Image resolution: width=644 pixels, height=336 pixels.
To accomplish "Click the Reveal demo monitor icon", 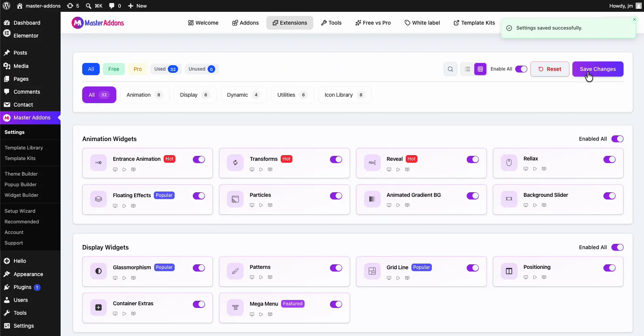I will tap(389, 170).
